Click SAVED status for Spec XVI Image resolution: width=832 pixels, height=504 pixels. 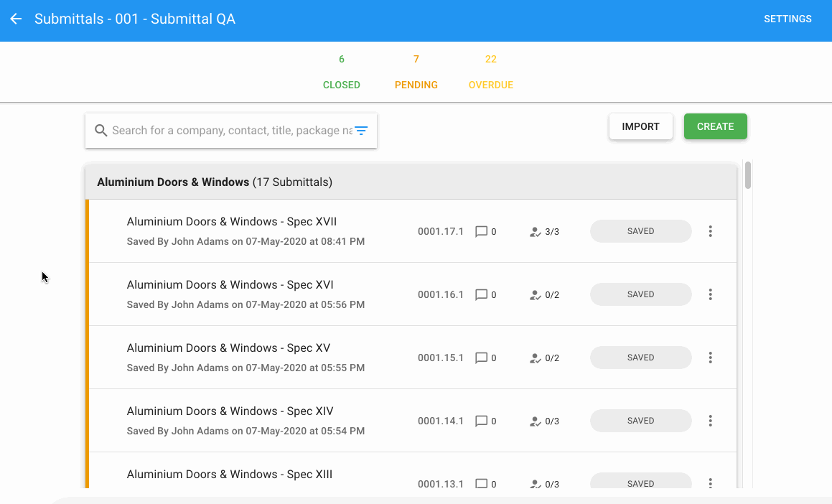pos(641,294)
